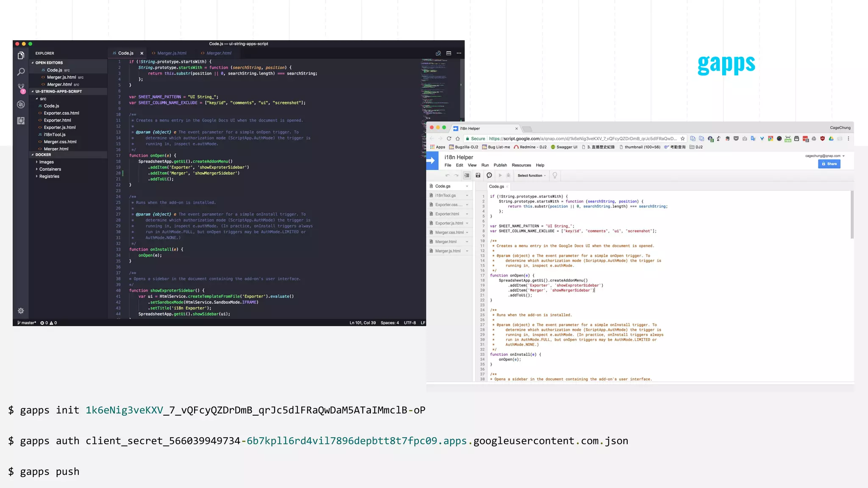Collapse the src folder
The image size is (868, 488).
41,99
